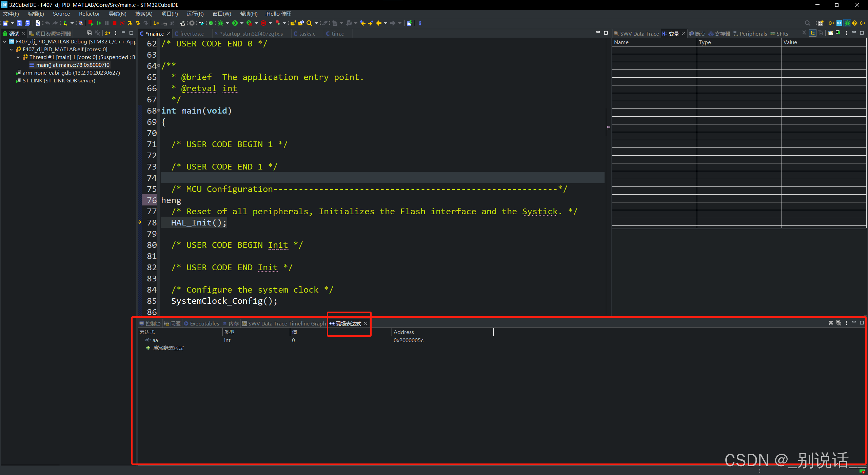Open the CubeMX (MX) perspective icon

pyautogui.click(x=839, y=23)
